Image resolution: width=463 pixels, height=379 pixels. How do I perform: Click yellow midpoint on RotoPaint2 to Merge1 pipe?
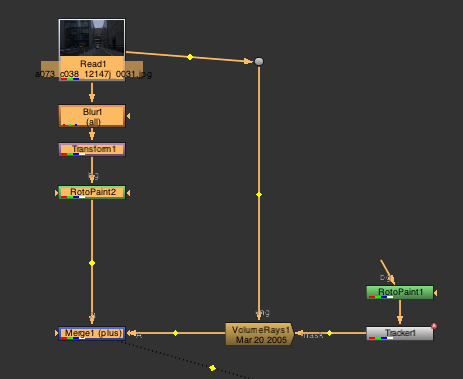(x=92, y=263)
